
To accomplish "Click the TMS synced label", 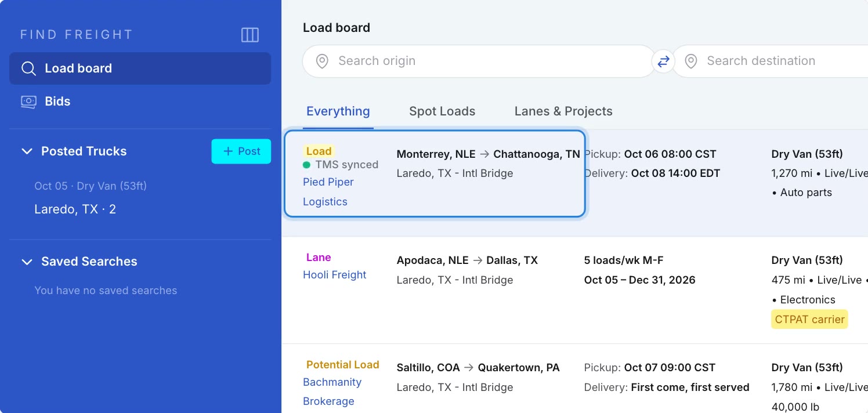I will [347, 165].
